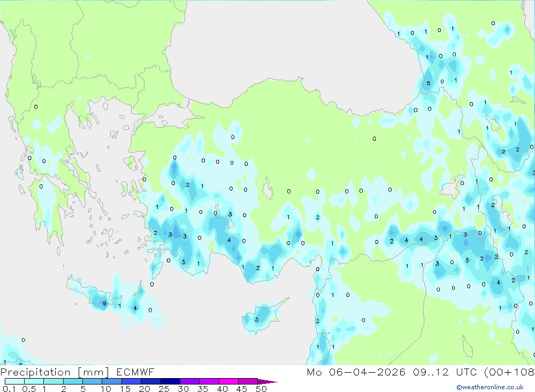The width and height of the screenshot is (535, 392).
Task: Click the '25' legend scale label
Action: pyautogui.click(x=164, y=389)
